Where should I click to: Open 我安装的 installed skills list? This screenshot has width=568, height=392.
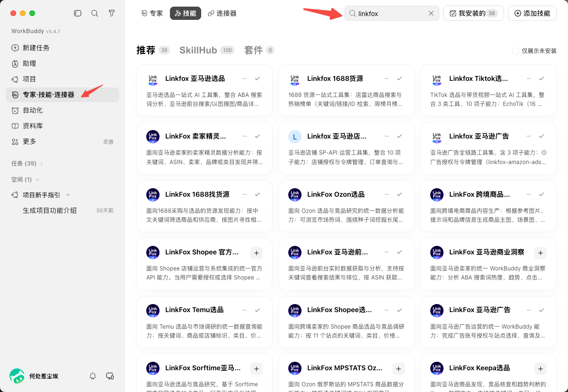pos(473,13)
